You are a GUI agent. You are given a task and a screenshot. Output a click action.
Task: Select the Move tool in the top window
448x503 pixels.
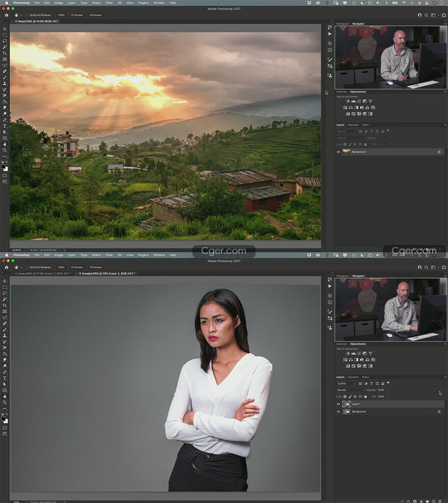coord(5,29)
